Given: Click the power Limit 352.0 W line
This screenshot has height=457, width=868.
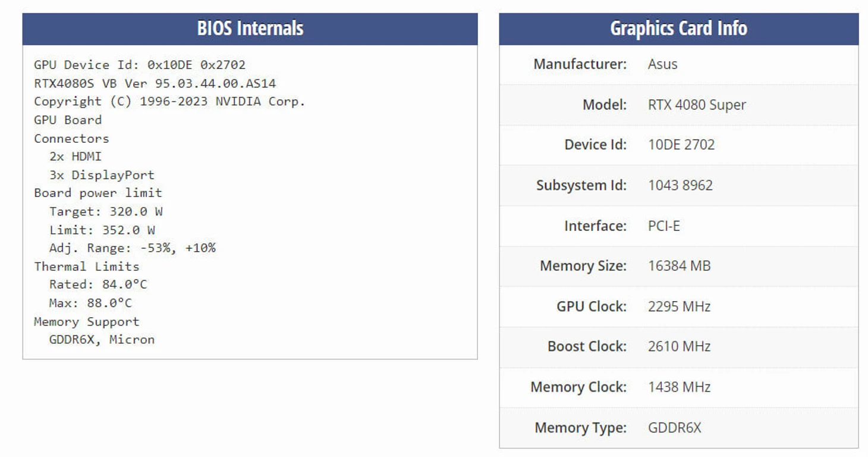Looking at the screenshot, I should (102, 230).
